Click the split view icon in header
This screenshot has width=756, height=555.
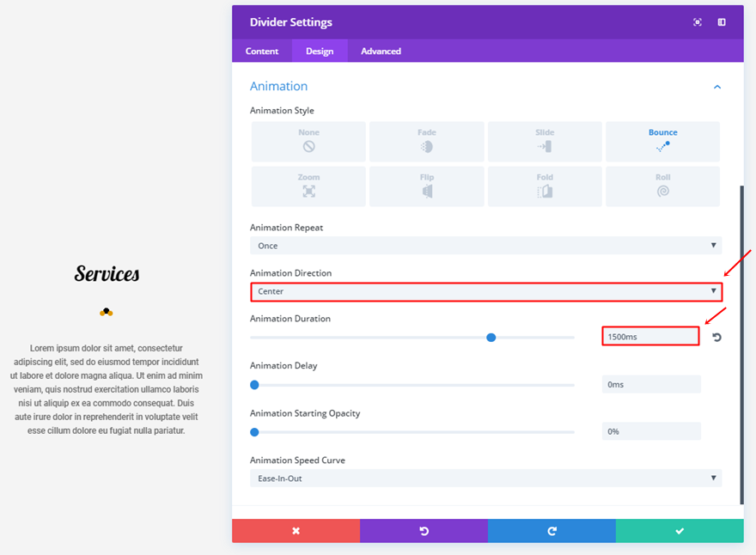click(722, 22)
